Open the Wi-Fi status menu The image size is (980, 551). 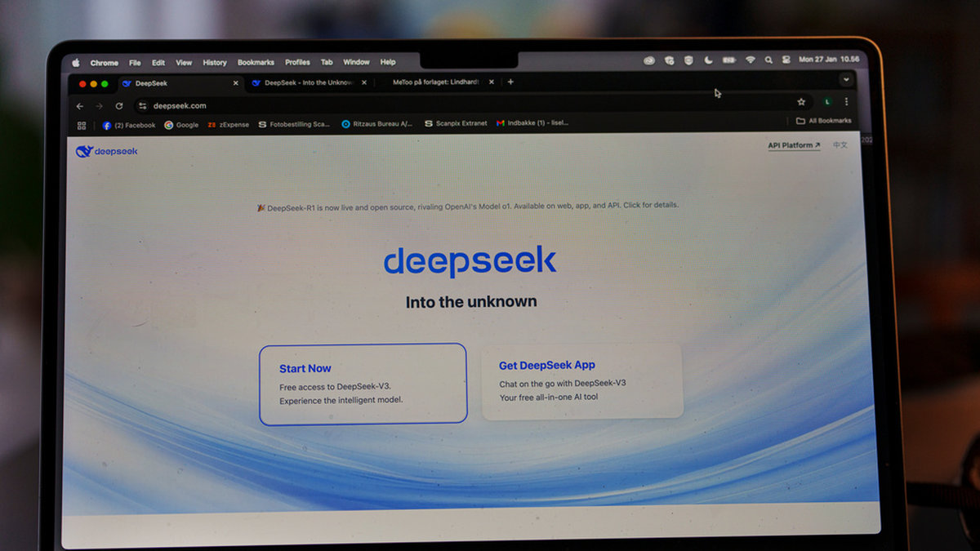coord(750,60)
